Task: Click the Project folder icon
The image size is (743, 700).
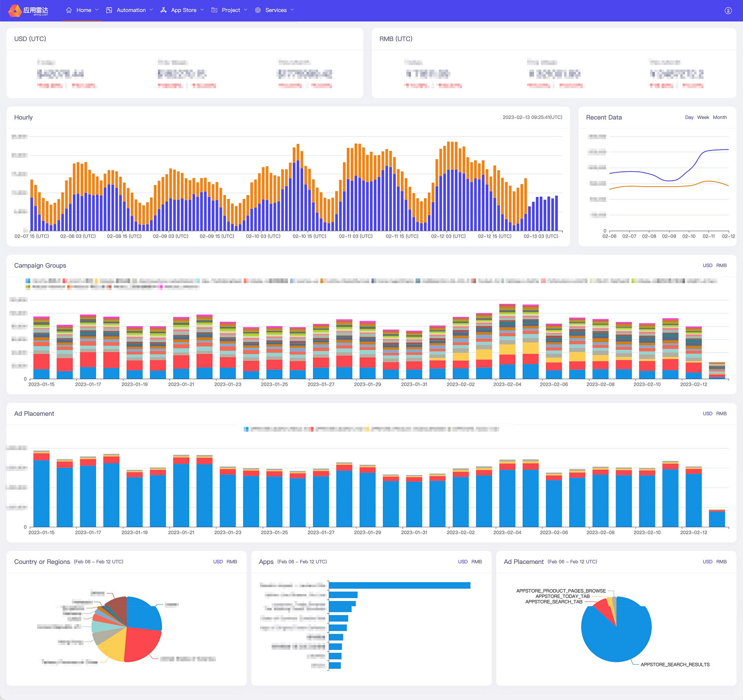Action: pyautogui.click(x=214, y=10)
